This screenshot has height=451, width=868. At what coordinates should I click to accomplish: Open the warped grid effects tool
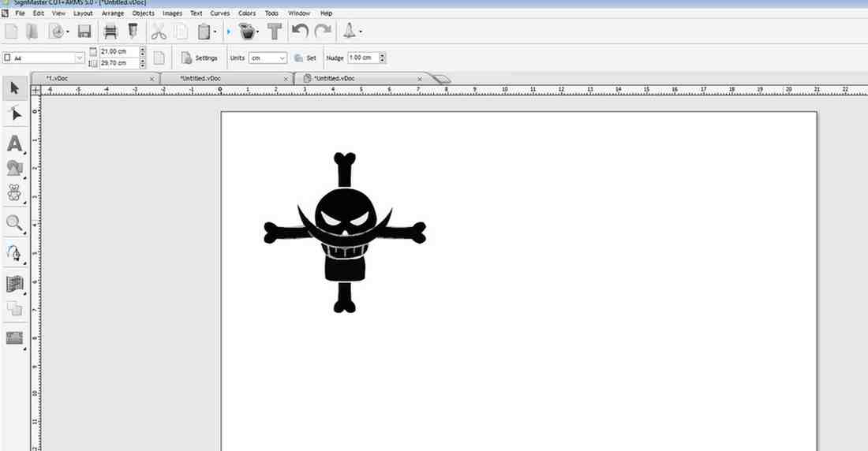(15, 284)
